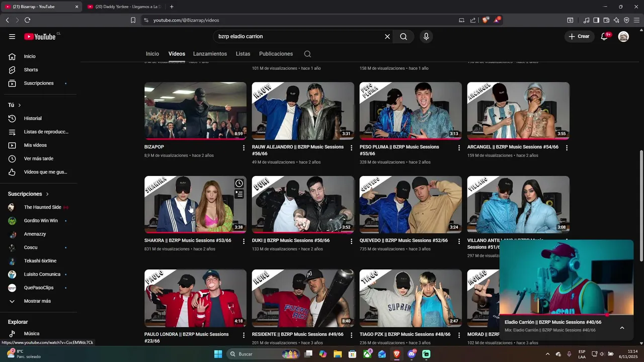Open a new browser tab
Image resolution: width=644 pixels, height=362 pixels.
click(172, 7)
